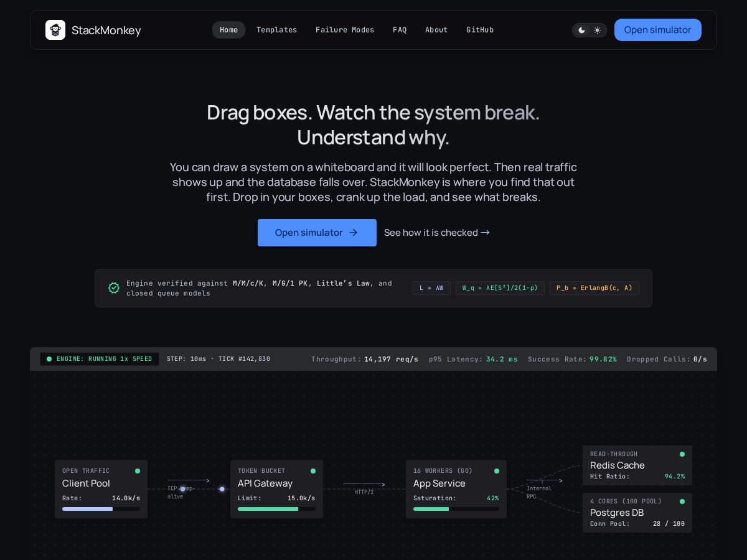Open the Home nav tab
This screenshot has height=560, width=747.
[x=228, y=30]
